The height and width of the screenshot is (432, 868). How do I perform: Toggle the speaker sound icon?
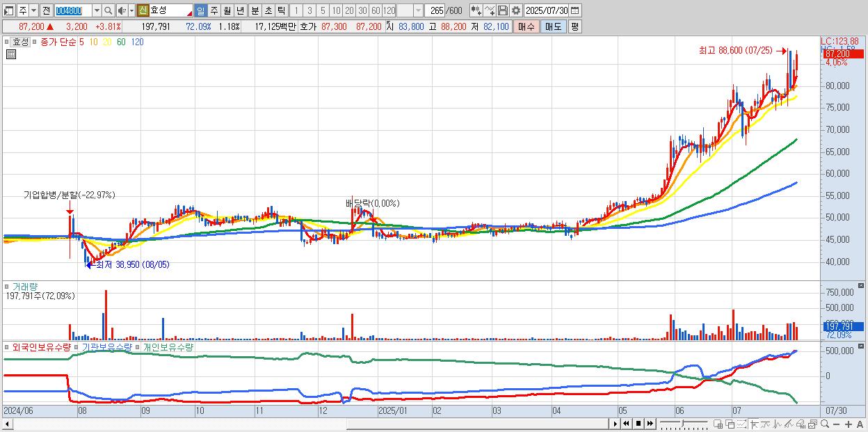point(122,10)
